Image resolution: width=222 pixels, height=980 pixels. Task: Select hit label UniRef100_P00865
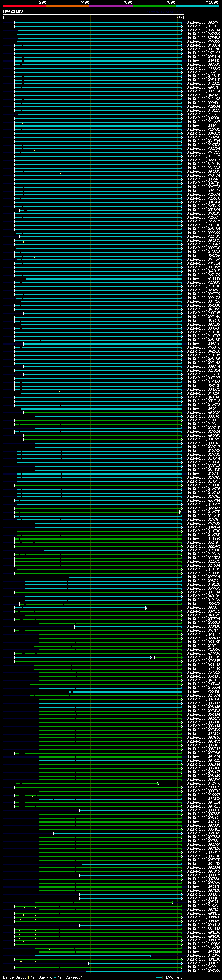203,68
